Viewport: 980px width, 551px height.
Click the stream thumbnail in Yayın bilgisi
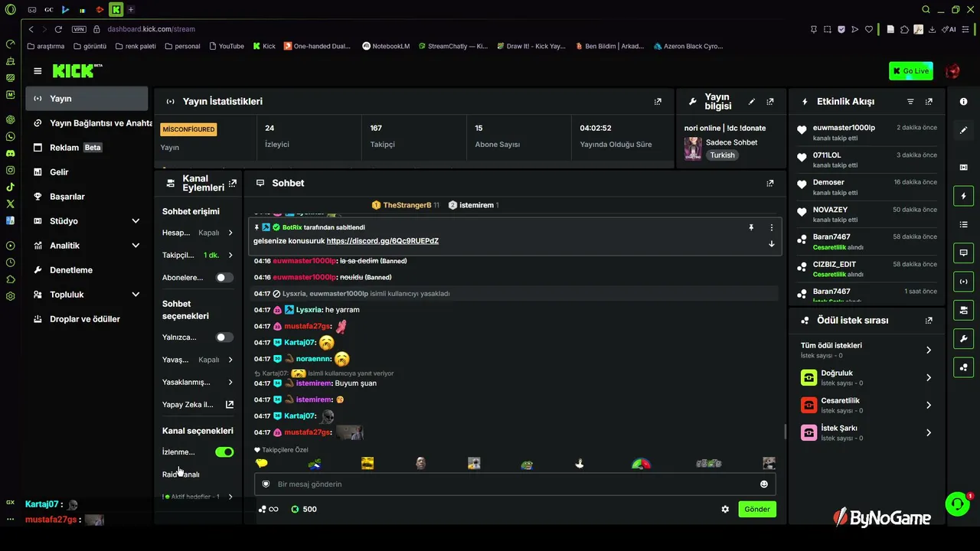point(693,148)
